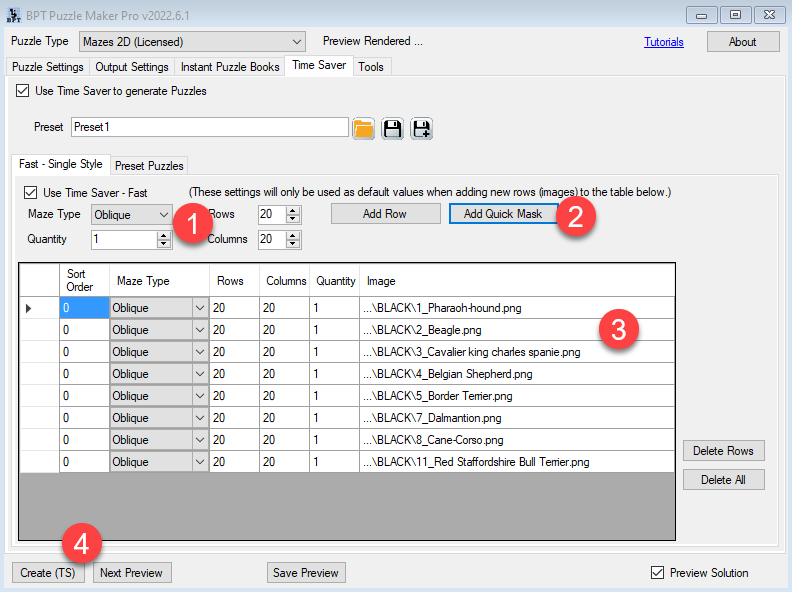Open Maze Type dropdown for Beagle row
Screen dimensions: 792x592
(198, 330)
